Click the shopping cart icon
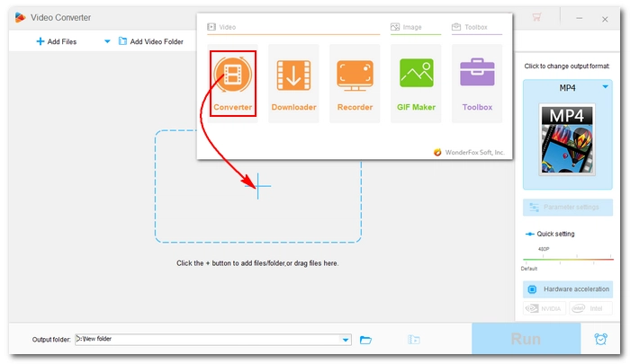The image size is (630, 364). tap(536, 17)
